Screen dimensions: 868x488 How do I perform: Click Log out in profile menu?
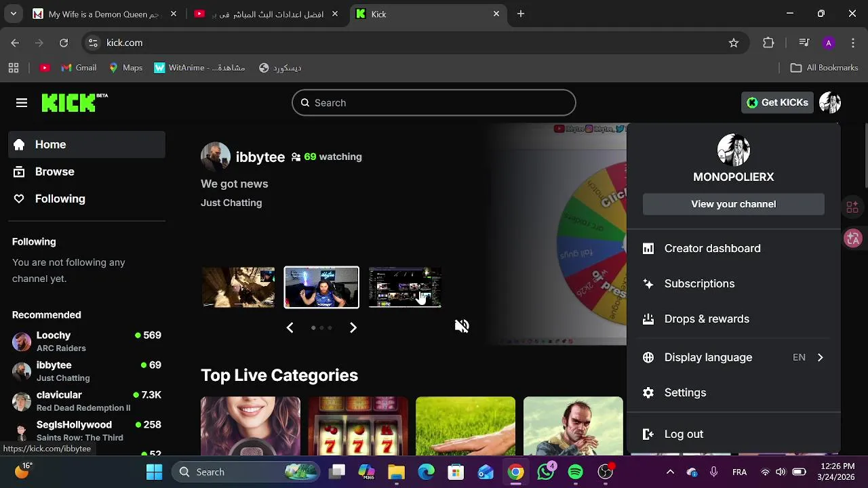point(734,434)
